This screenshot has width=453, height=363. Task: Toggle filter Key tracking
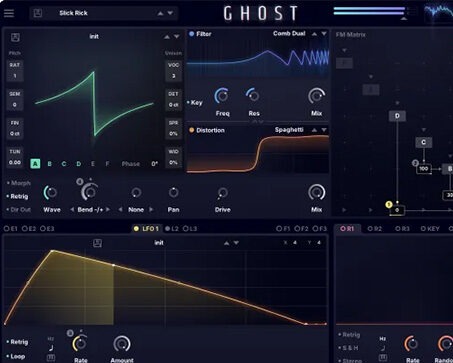[195, 103]
